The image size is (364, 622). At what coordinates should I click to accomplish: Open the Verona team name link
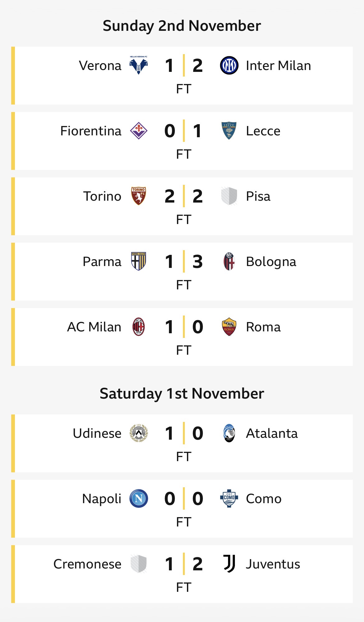point(100,66)
